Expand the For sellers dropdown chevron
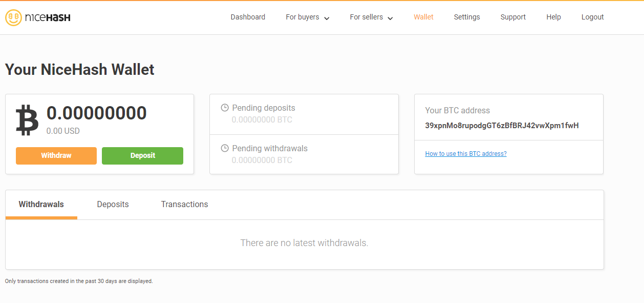 390,18
